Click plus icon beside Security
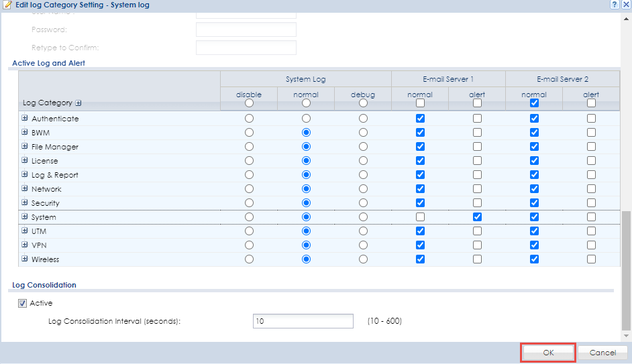632x364 pixels. coord(25,203)
